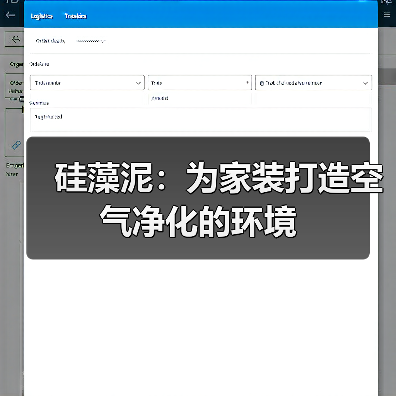Open the small dropdown beside the Order details label
The width and height of the screenshot is (396, 396).
91,41
